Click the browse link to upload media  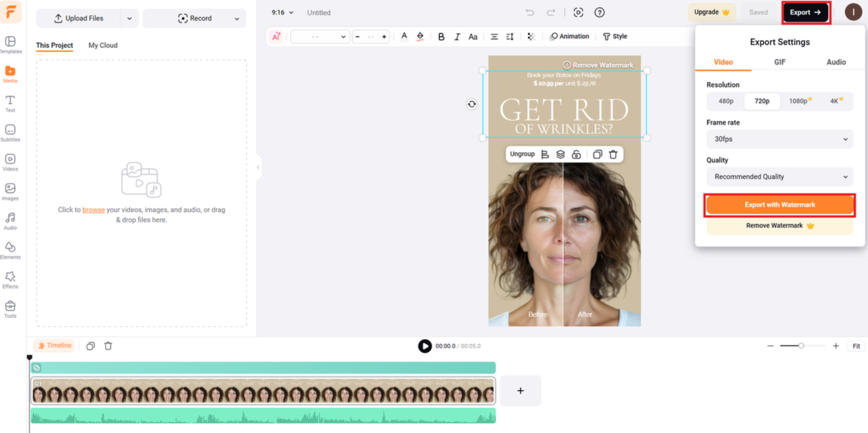coord(93,210)
